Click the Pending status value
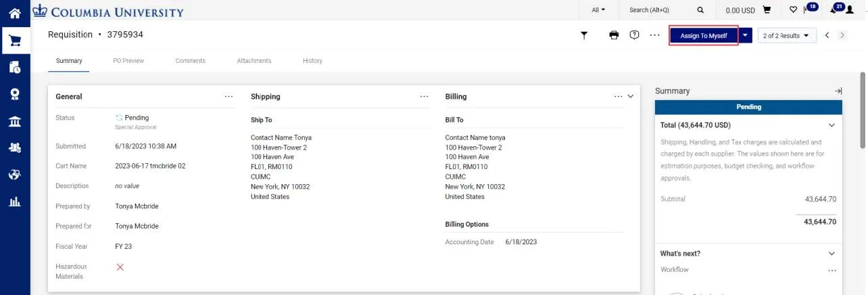Viewport: 868px width, 295px height. tap(137, 118)
